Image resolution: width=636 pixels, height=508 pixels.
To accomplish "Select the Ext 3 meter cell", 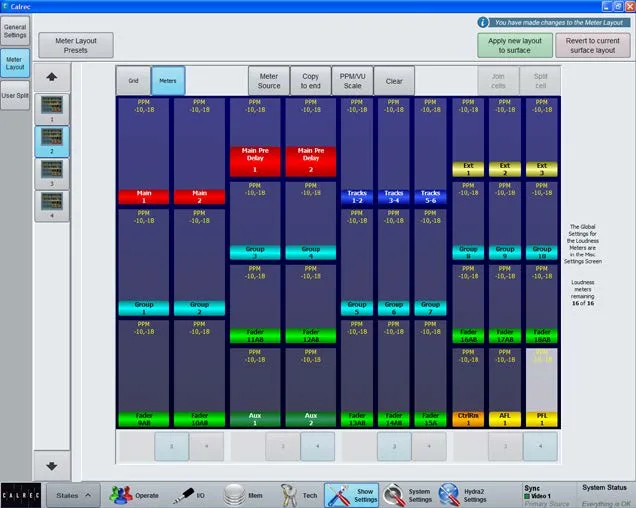I will tap(541, 137).
